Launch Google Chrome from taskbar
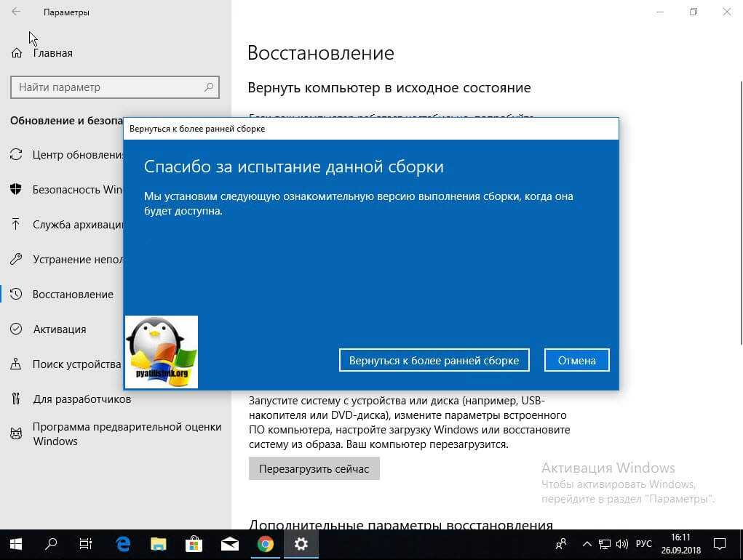The image size is (743, 560). pyautogui.click(x=266, y=543)
